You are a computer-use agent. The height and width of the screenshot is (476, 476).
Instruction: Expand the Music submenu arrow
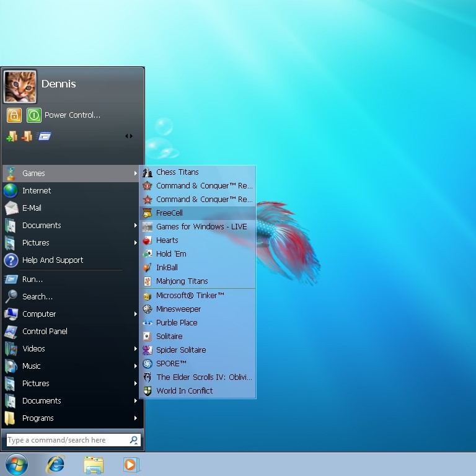tap(135, 366)
